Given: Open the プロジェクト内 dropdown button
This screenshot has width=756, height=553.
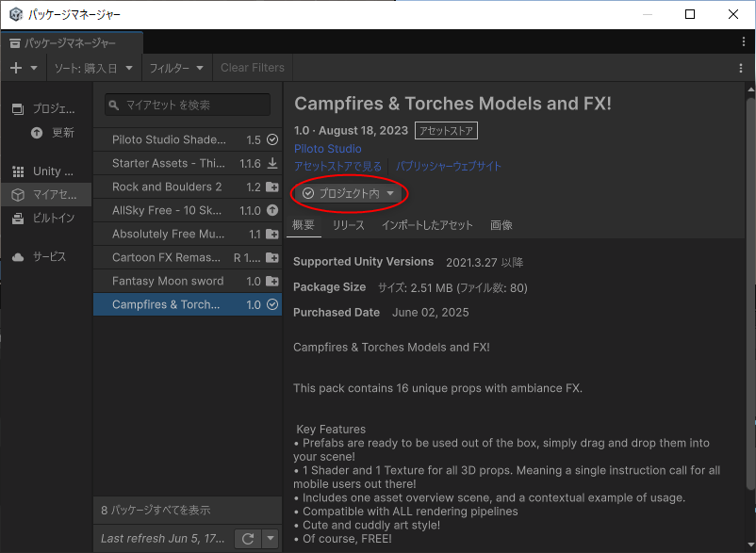Looking at the screenshot, I should coord(348,194).
